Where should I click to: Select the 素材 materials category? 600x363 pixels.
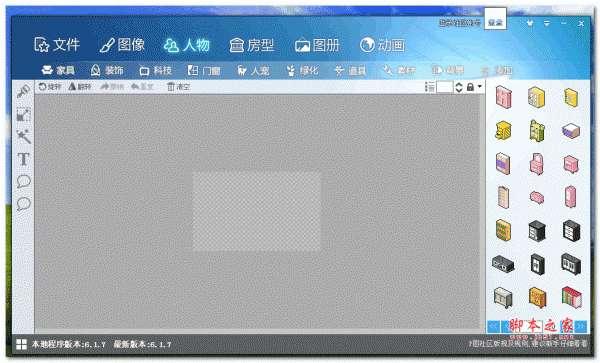click(x=398, y=70)
